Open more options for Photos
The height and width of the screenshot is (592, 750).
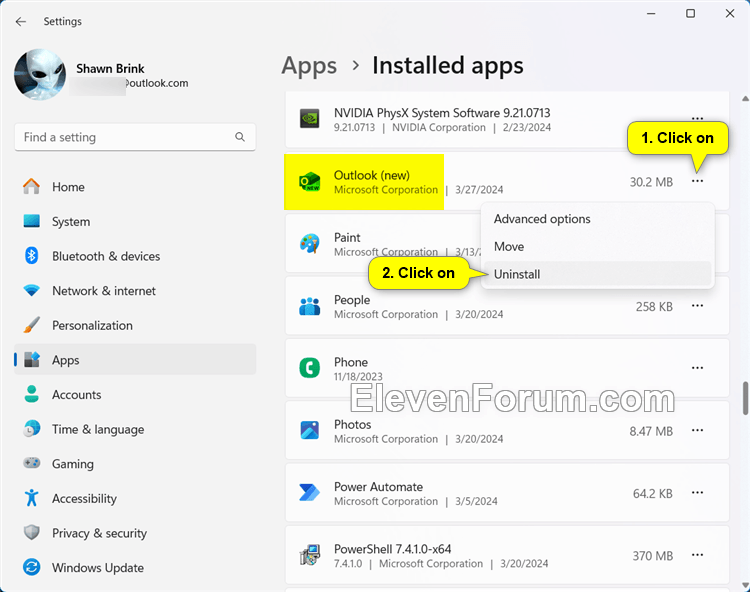tap(697, 430)
